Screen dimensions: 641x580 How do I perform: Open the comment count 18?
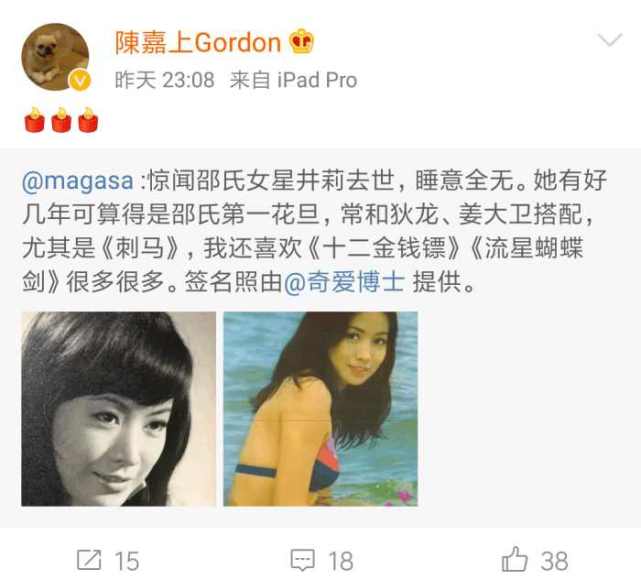tap(341, 561)
